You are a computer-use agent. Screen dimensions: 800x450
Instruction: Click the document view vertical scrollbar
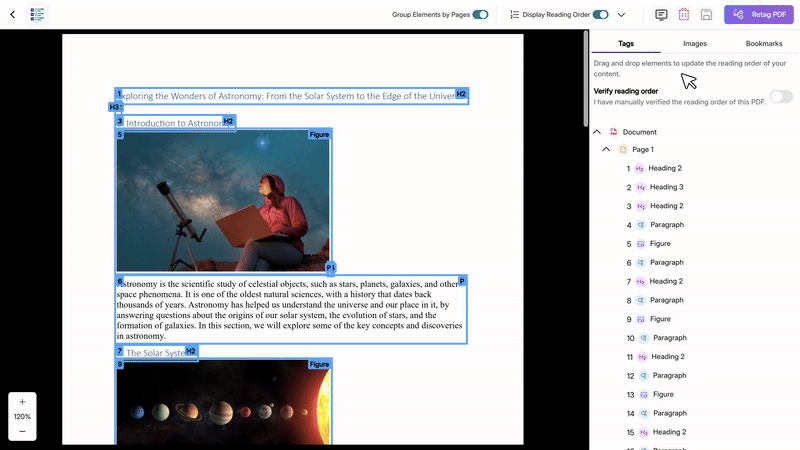click(x=586, y=80)
